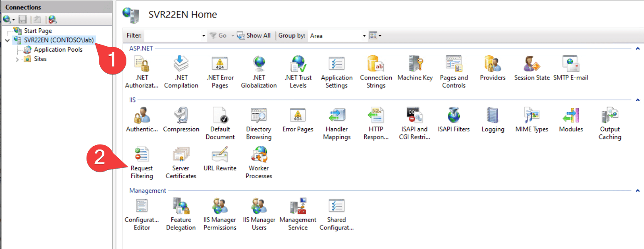Click into the Filter text field
The height and width of the screenshot is (249, 644).
pyautogui.click(x=173, y=36)
